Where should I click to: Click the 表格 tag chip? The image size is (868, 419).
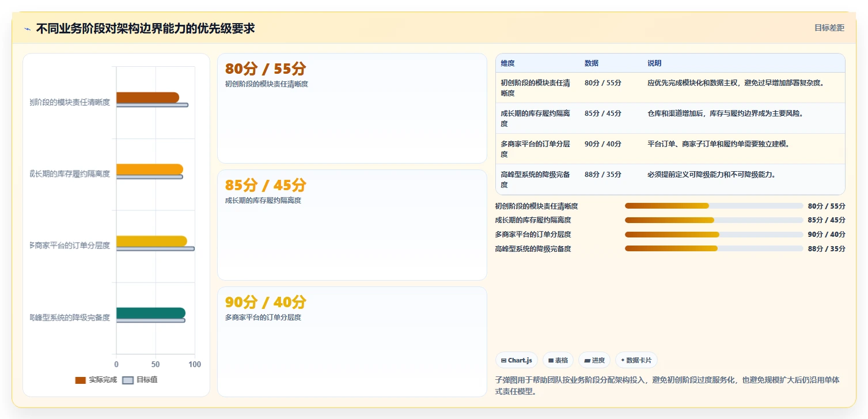pos(558,360)
